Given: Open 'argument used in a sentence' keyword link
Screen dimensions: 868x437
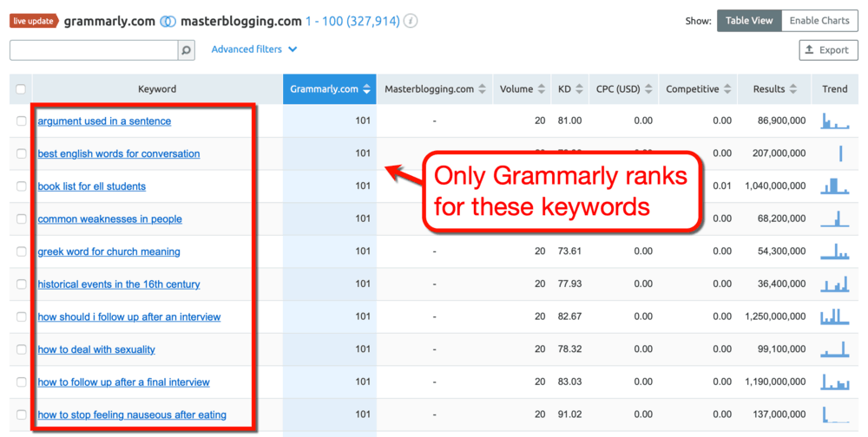Looking at the screenshot, I should click(x=104, y=121).
